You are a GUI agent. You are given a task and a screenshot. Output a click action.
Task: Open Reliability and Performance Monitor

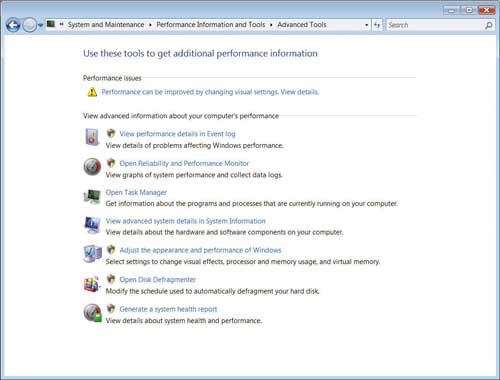point(184,163)
